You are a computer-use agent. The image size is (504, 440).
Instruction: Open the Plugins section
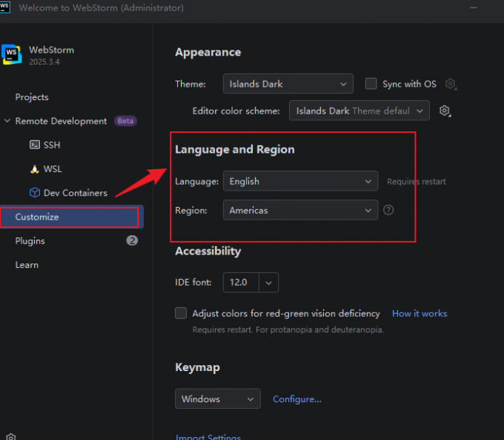pos(30,241)
